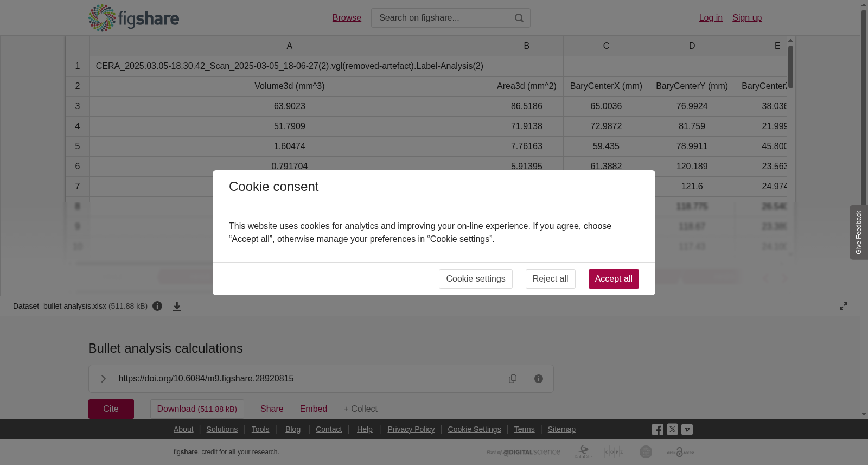The width and height of the screenshot is (868, 465).
Task: Open the Browse link
Action: [x=347, y=18]
